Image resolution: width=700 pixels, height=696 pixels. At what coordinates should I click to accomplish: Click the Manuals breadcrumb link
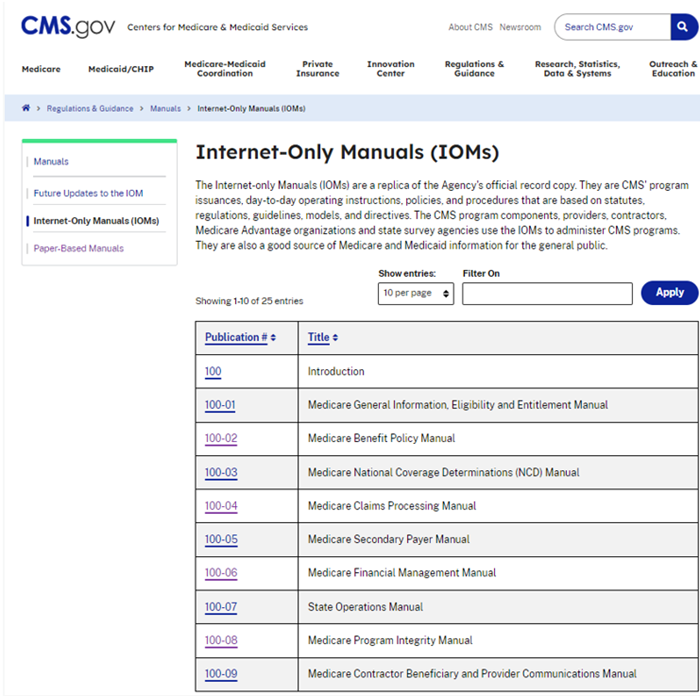tap(165, 108)
